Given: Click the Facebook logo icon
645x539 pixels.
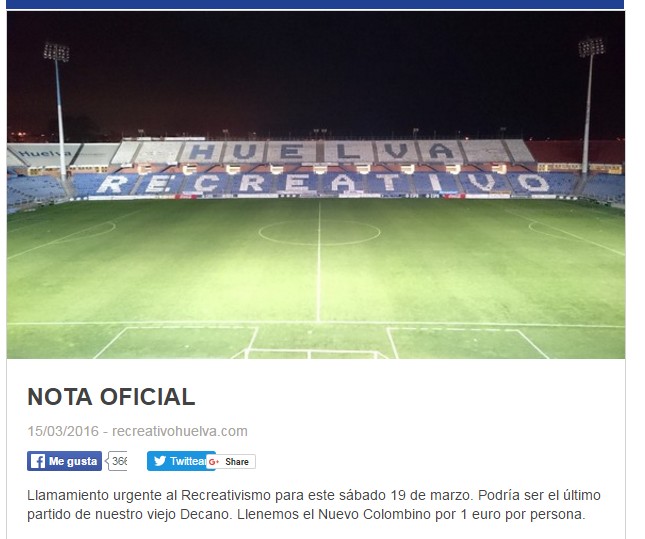Looking at the screenshot, I should point(37,461).
